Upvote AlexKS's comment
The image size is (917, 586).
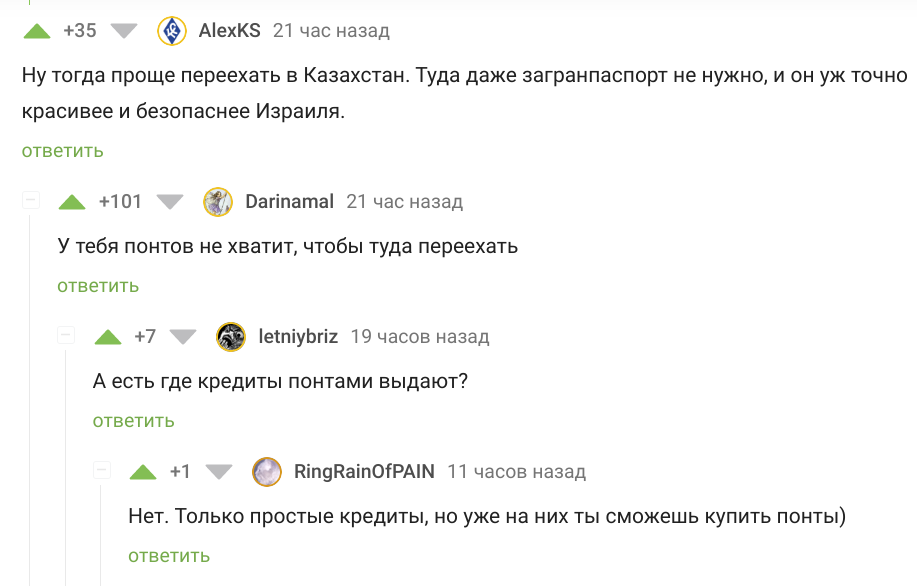(x=37, y=31)
